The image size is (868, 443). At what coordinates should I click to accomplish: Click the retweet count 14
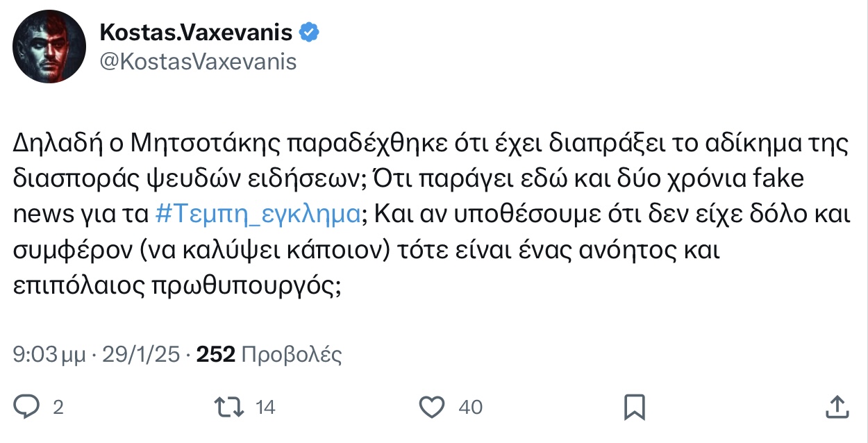click(x=265, y=407)
